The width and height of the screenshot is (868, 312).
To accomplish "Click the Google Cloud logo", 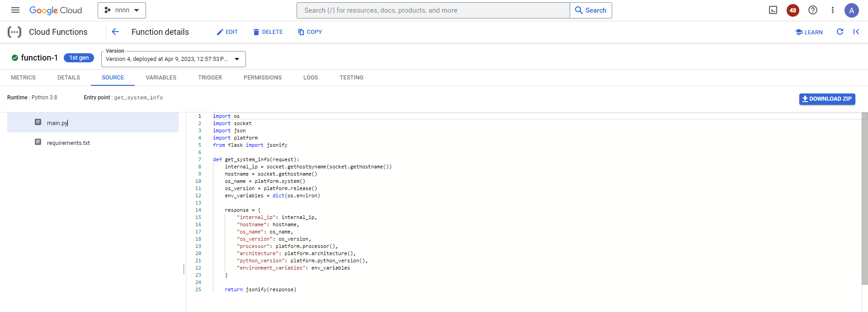I will (x=56, y=10).
